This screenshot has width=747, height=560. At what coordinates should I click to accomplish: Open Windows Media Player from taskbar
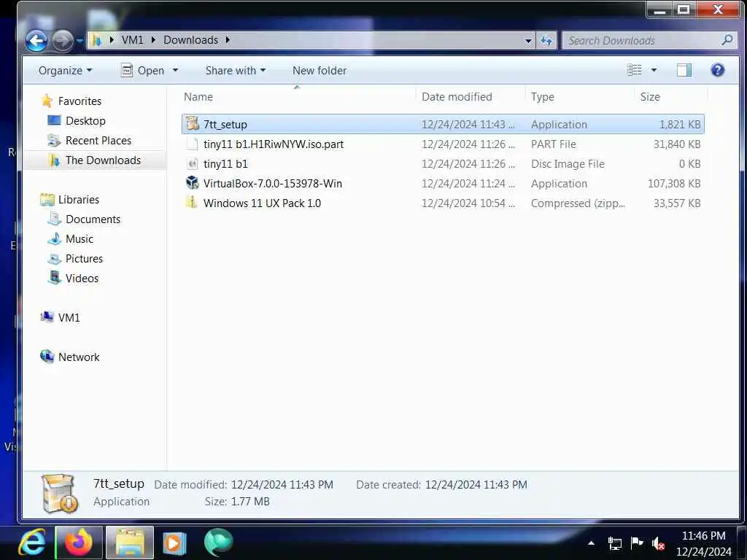point(174,542)
